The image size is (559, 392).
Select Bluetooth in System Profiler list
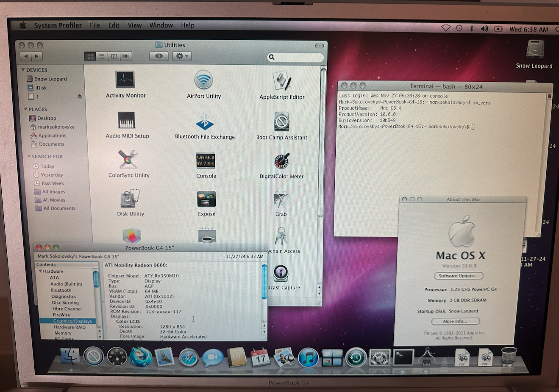point(61,290)
